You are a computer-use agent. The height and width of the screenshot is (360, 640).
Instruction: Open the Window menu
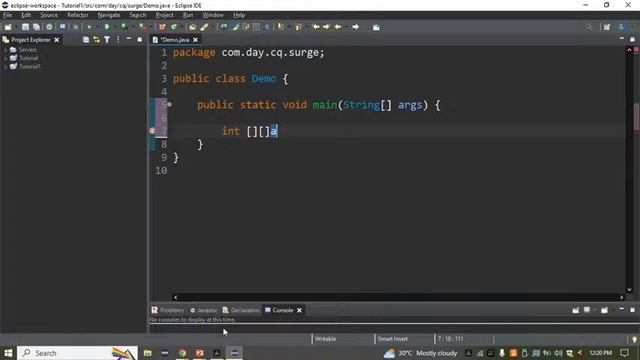pyautogui.click(x=213, y=15)
